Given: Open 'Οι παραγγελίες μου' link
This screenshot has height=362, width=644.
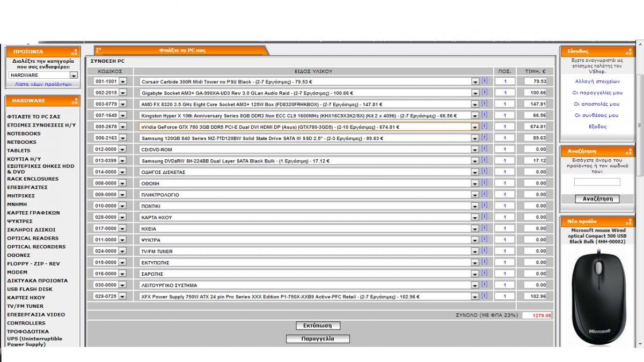Looking at the screenshot, I should pyautogui.click(x=597, y=93).
